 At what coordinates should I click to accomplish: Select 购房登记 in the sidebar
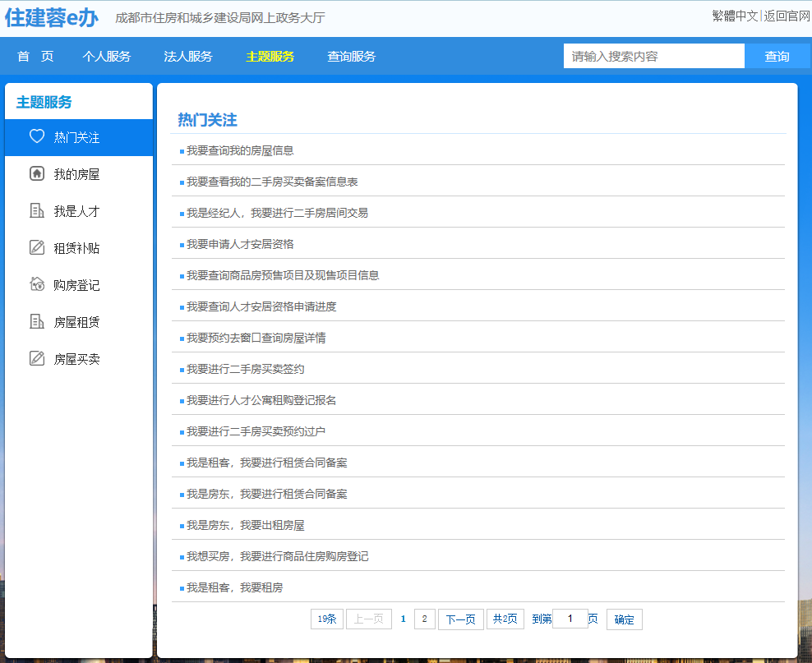coord(79,285)
